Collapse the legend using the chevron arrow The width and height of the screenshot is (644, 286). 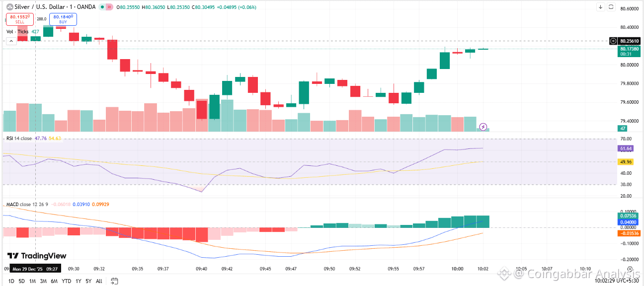click(11, 40)
